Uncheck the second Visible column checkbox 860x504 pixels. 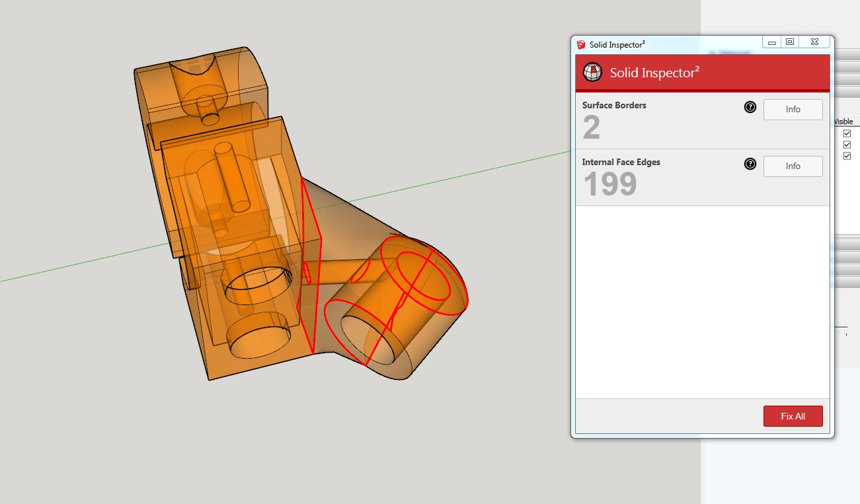[847, 145]
